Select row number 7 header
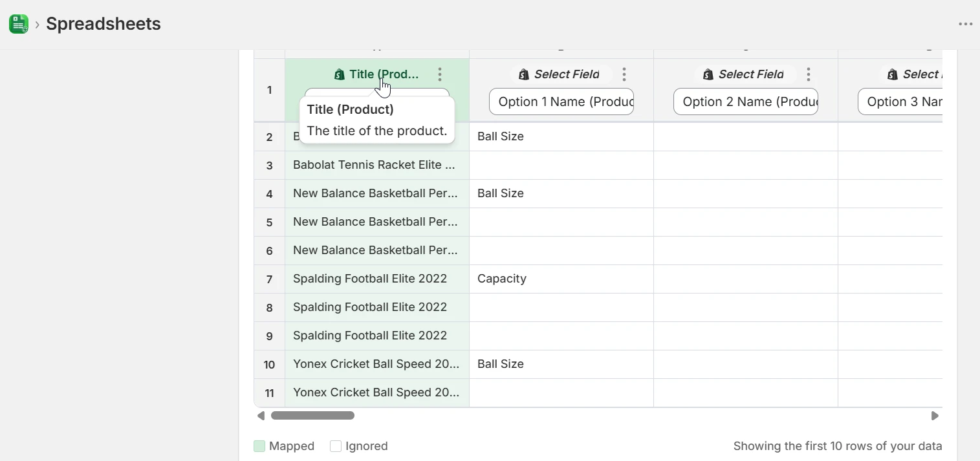This screenshot has height=461, width=980. pyautogui.click(x=270, y=279)
